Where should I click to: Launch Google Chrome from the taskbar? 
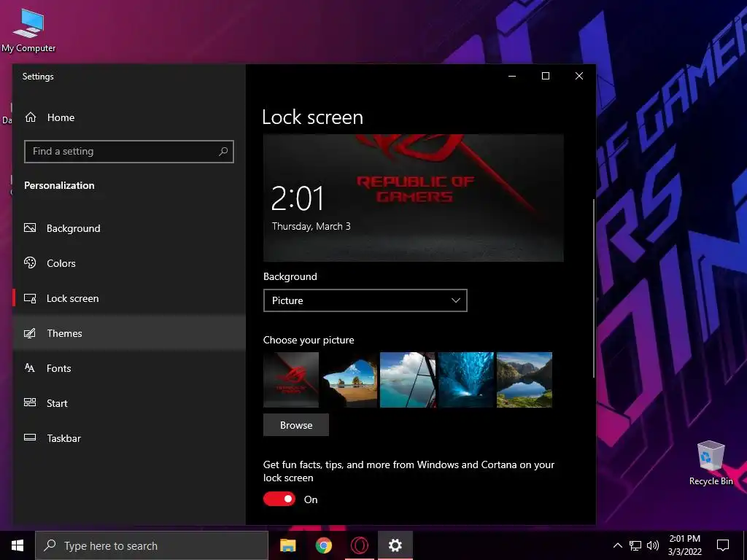(323, 545)
